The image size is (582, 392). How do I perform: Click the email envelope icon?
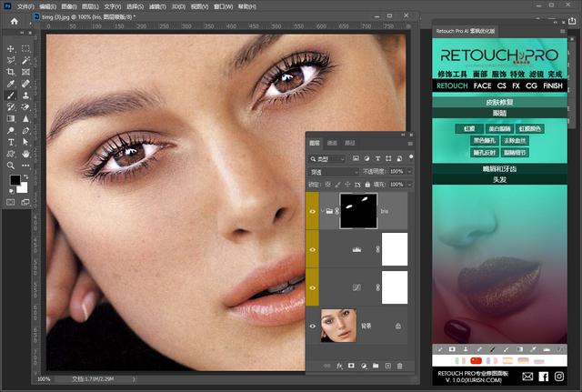coord(527,377)
